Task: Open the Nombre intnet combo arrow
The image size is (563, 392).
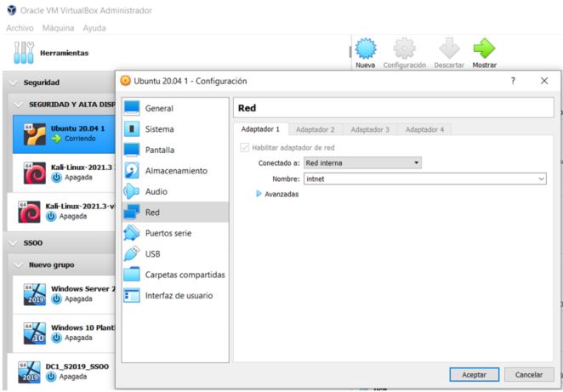Action: [x=541, y=179]
